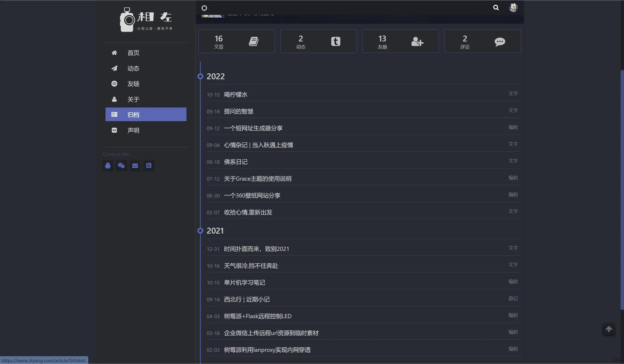Open article 企业微信上传远程url资源到临时素材
Image resolution: width=624 pixels, height=364 pixels.
tap(271, 333)
